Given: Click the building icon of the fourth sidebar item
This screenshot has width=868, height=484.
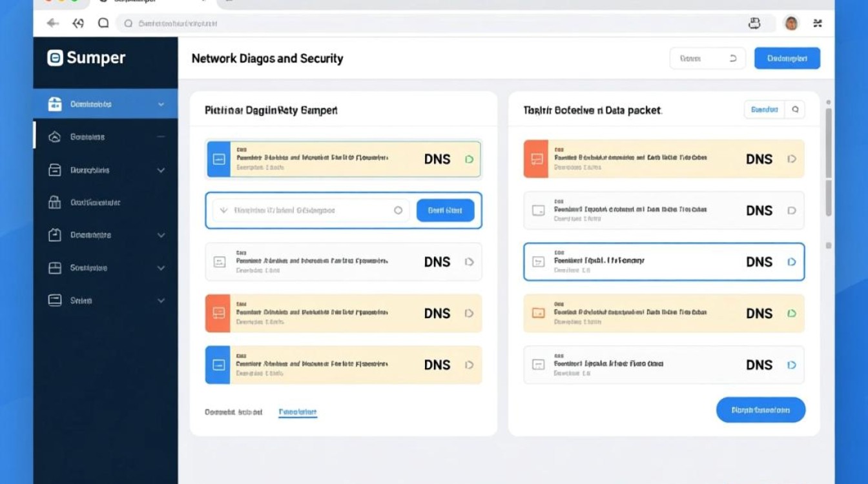Looking at the screenshot, I should point(55,203).
